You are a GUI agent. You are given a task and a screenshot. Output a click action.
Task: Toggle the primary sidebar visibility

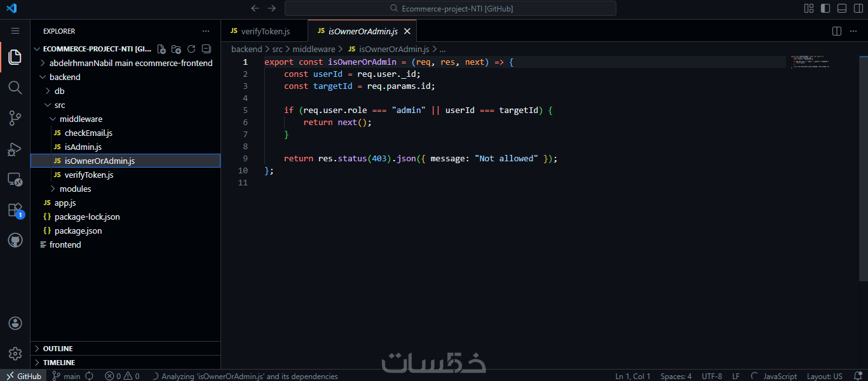(825, 8)
